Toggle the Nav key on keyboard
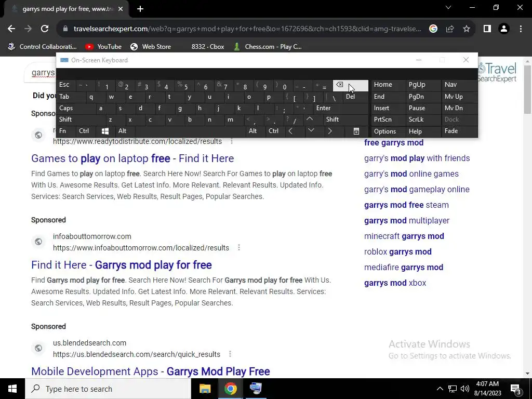 pyautogui.click(x=459, y=85)
